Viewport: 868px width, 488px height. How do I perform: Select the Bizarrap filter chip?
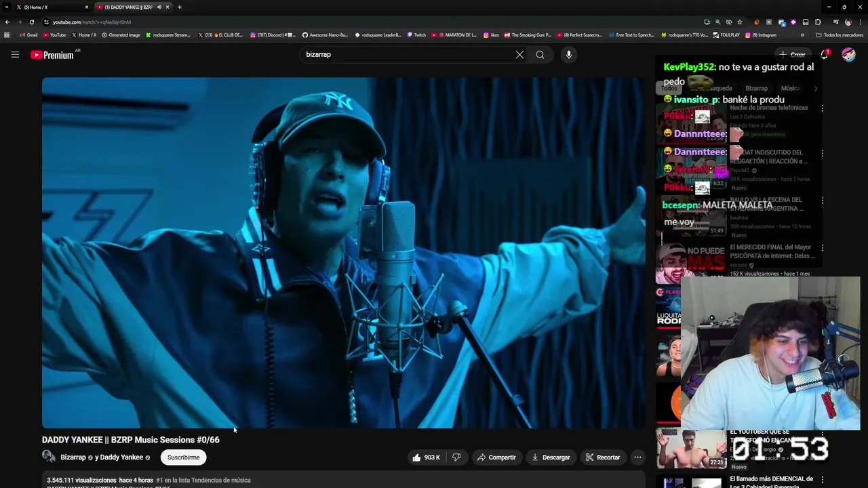pyautogui.click(x=756, y=88)
